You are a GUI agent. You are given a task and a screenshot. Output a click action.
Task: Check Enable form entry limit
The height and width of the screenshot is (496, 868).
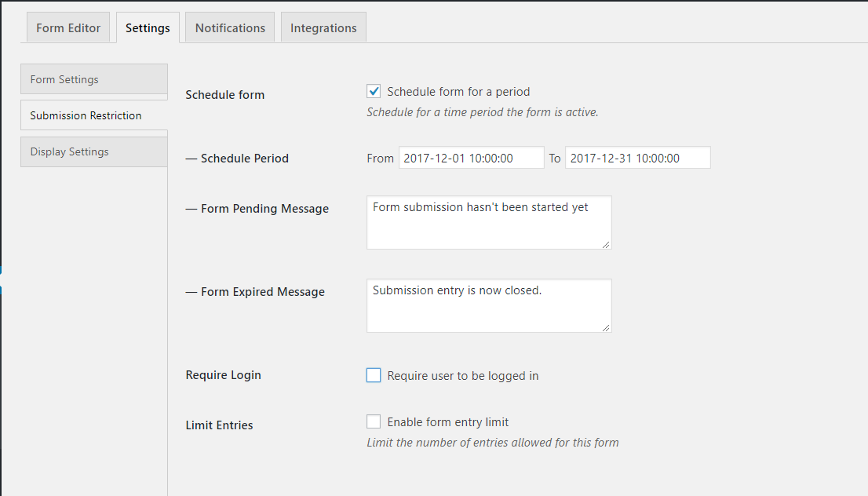click(x=374, y=421)
